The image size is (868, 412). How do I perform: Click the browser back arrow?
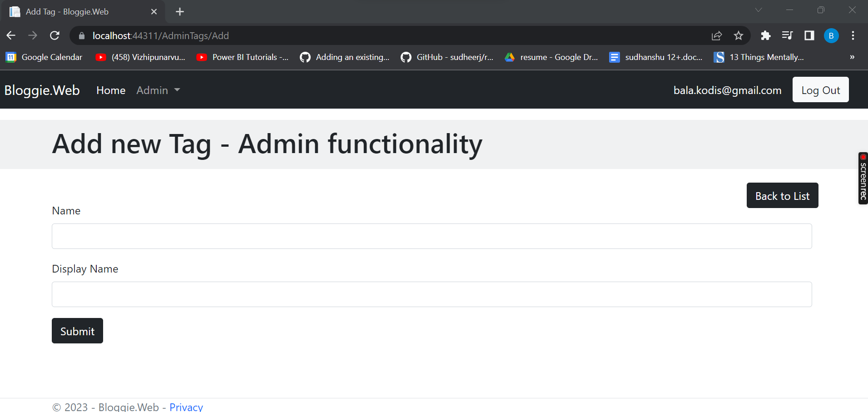[10, 35]
